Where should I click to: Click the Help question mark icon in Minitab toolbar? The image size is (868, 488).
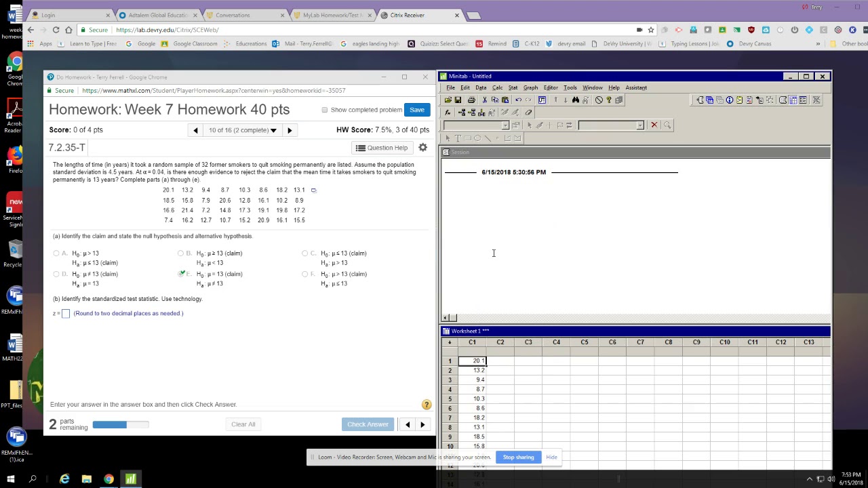point(609,100)
